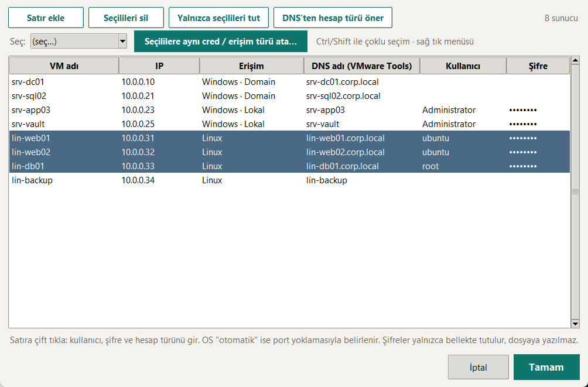Image resolution: width=588 pixels, height=387 pixels.
Task: Click the "DNS adı (VMware Tools)" header
Action: point(362,66)
